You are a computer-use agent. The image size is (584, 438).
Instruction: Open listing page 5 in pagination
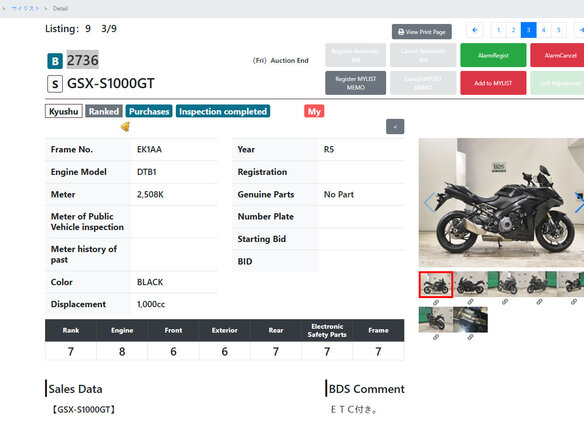[559, 30]
